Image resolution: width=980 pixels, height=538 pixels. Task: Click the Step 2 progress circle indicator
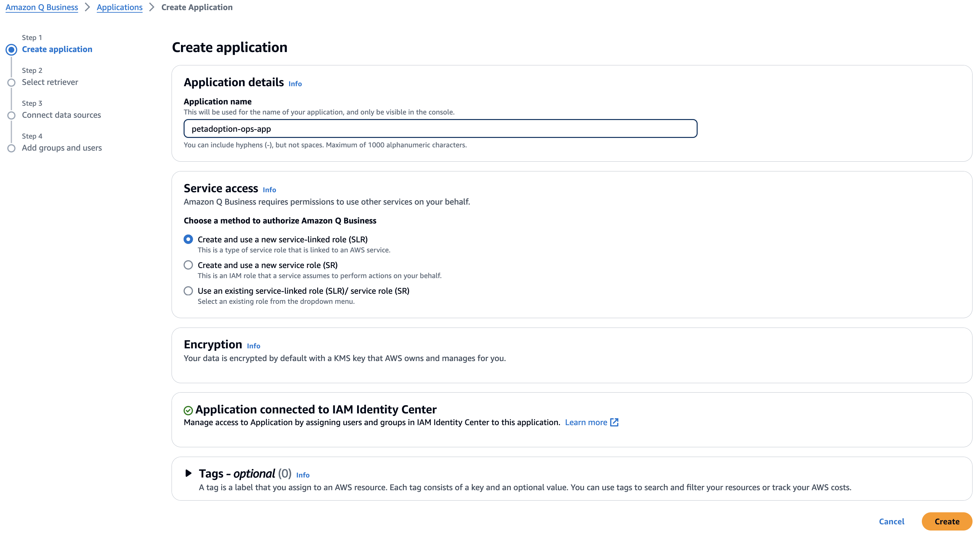[11, 82]
